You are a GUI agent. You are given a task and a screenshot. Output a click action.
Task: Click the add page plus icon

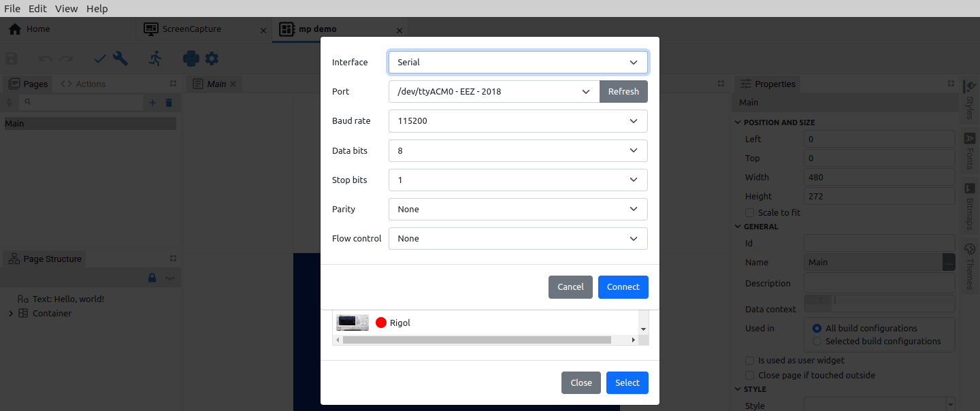click(152, 103)
